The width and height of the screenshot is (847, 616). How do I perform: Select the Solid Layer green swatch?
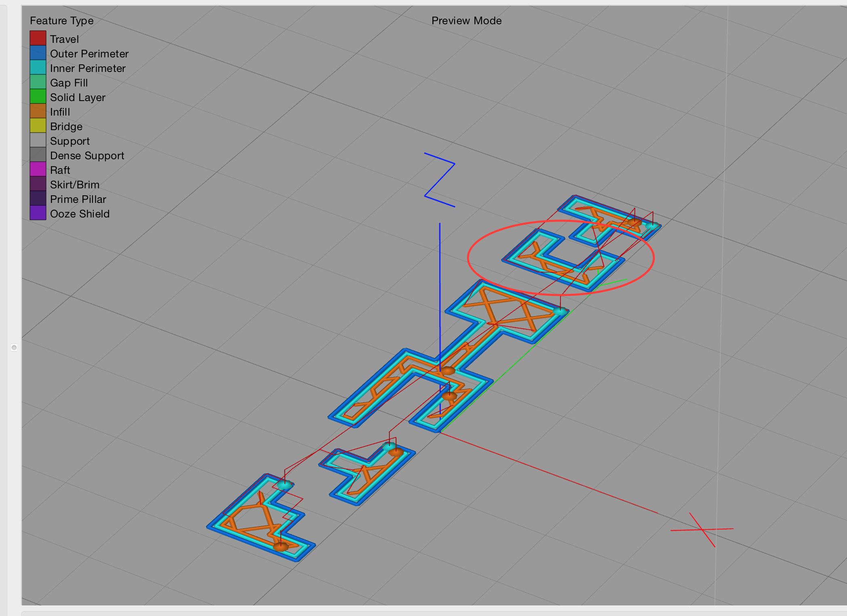tap(38, 97)
